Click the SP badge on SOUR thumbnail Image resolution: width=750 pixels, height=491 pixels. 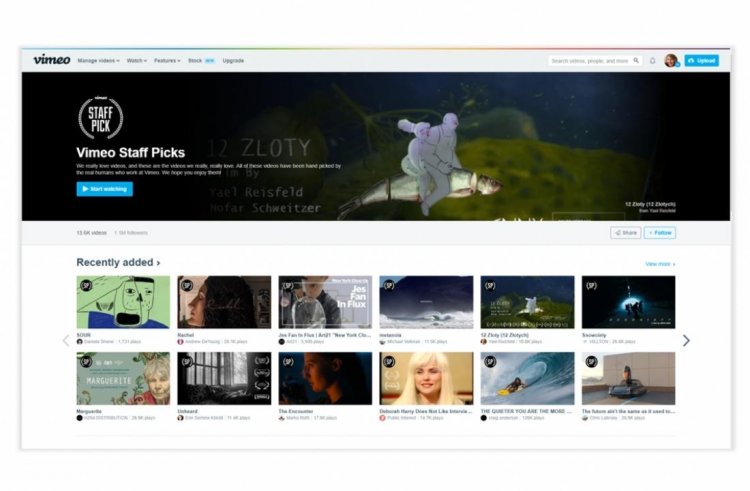point(86,285)
